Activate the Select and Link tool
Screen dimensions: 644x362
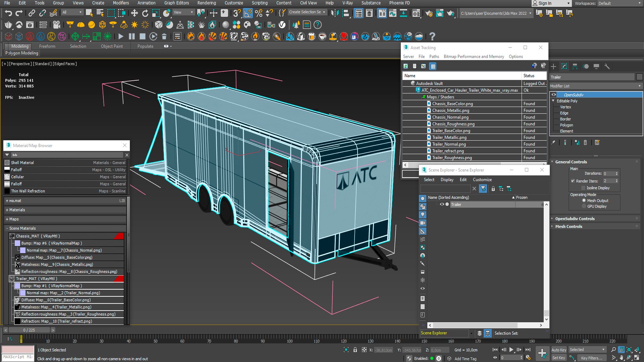click(32, 13)
